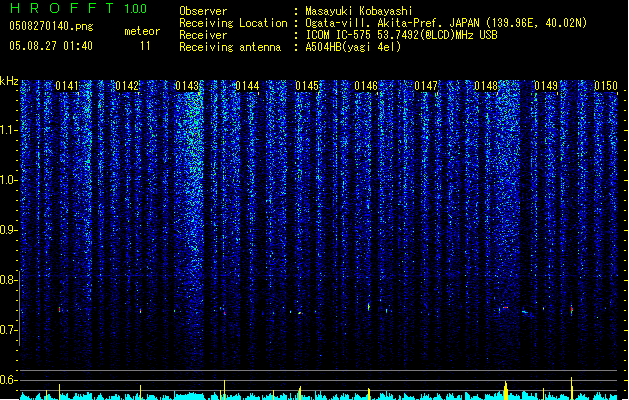Click the yellow signal spike just after 0141
Image resolution: width=629 pixels, height=400 pixels.
coord(59,392)
